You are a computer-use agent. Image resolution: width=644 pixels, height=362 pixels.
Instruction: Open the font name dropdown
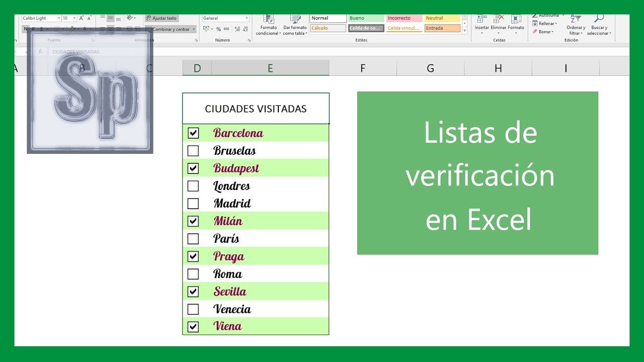coord(59,18)
